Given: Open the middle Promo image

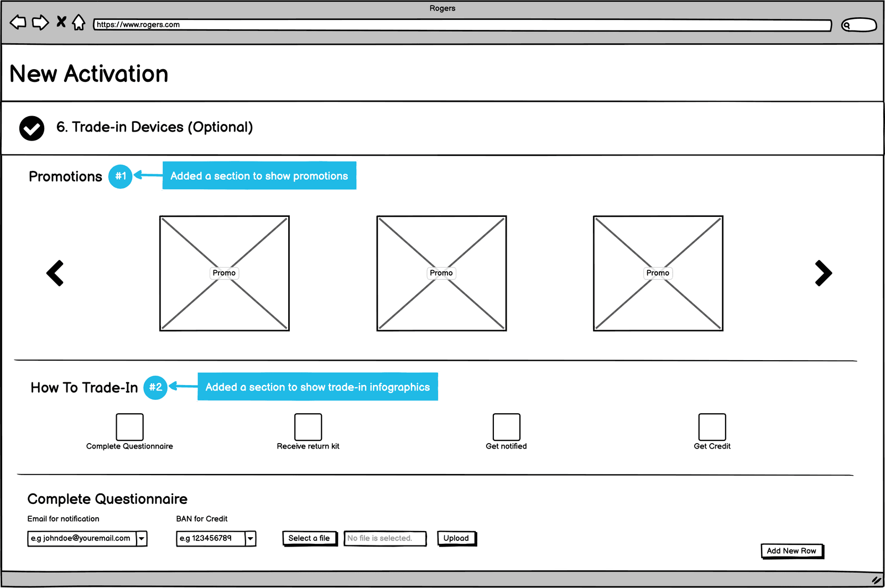Looking at the screenshot, I should point(441,273).
